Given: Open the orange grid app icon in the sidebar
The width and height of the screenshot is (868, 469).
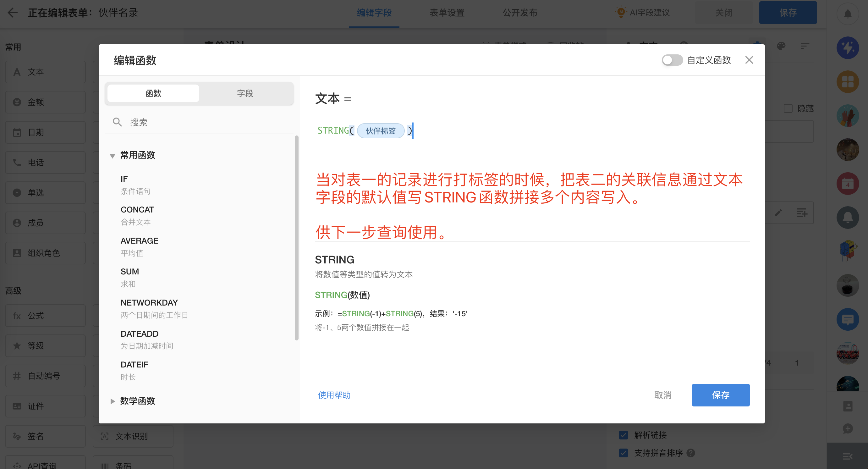Looking at the screenshot, I should pyautogui.click(x=848, y=81).
